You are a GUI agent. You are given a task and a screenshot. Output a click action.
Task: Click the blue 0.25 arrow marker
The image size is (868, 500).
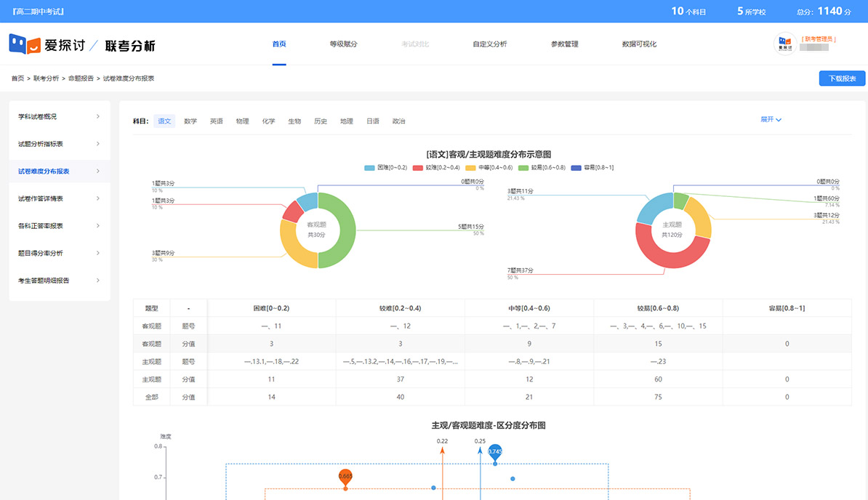tap(480, 451)
